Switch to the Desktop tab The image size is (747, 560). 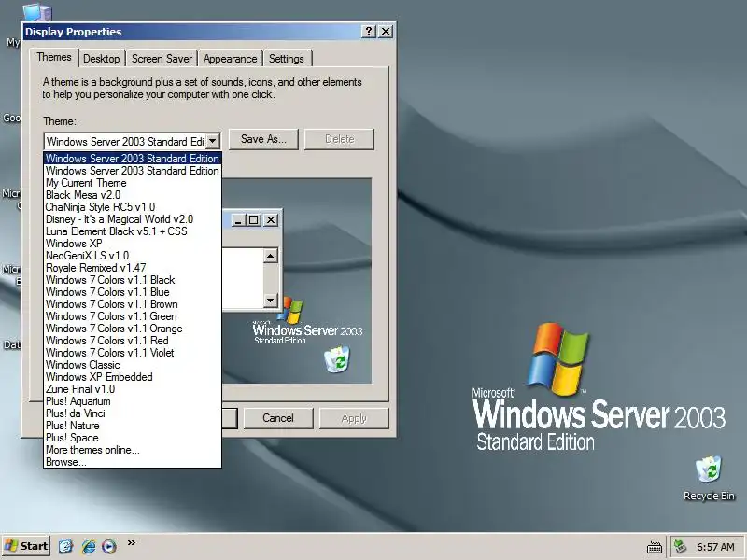(102, 59)
